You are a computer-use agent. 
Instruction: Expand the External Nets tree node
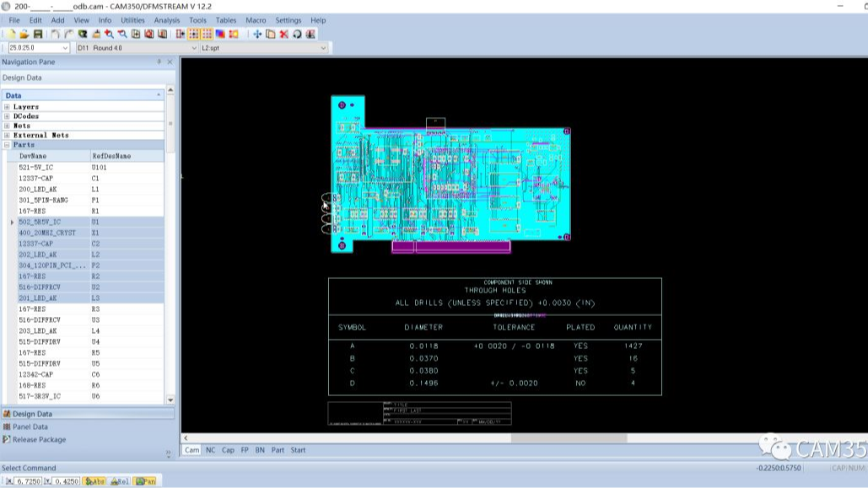click(x=7, y=135)
